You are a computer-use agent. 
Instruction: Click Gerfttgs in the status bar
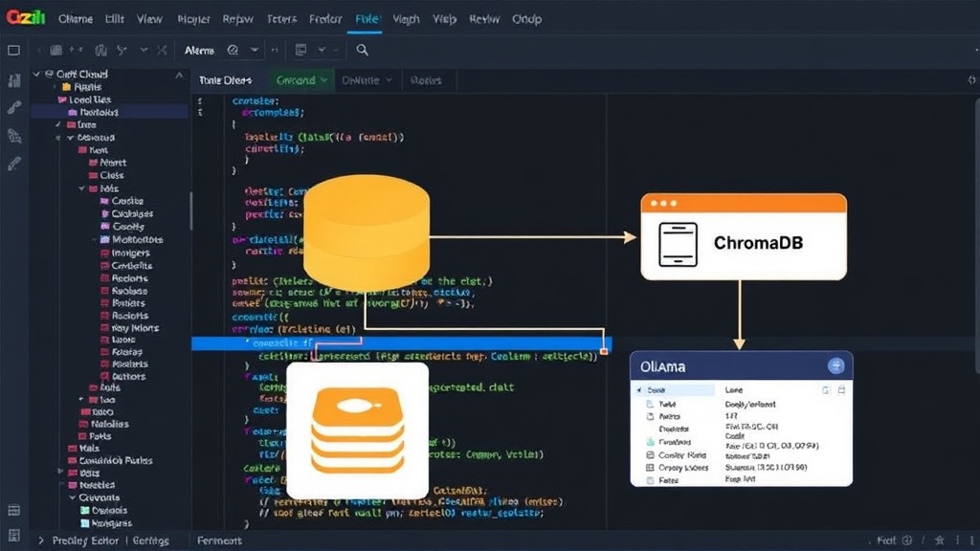pyautogui.click(x=150, y=540)
